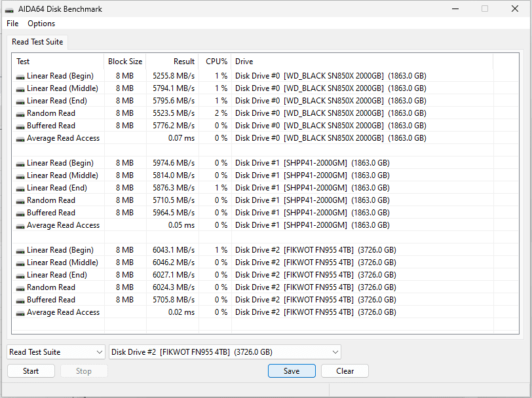Click the drive icon for Average Read Access, Disk Drive #1

tap(20, 226)
